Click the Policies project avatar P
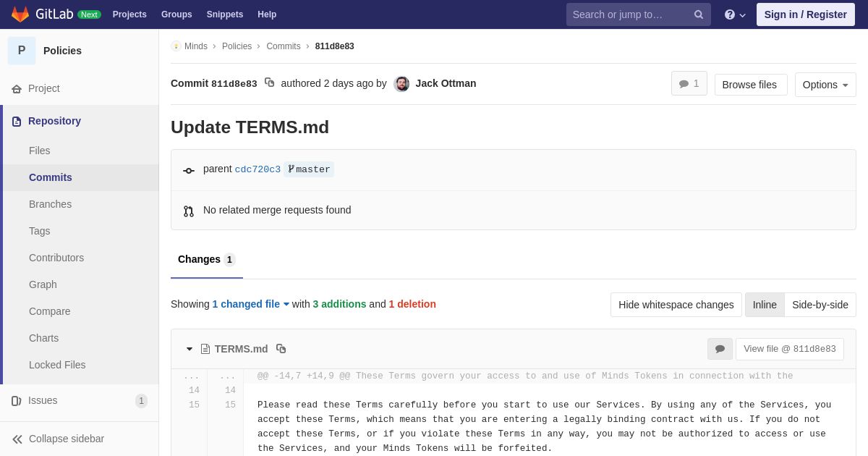868x456 pixels. tap(22, 51)
